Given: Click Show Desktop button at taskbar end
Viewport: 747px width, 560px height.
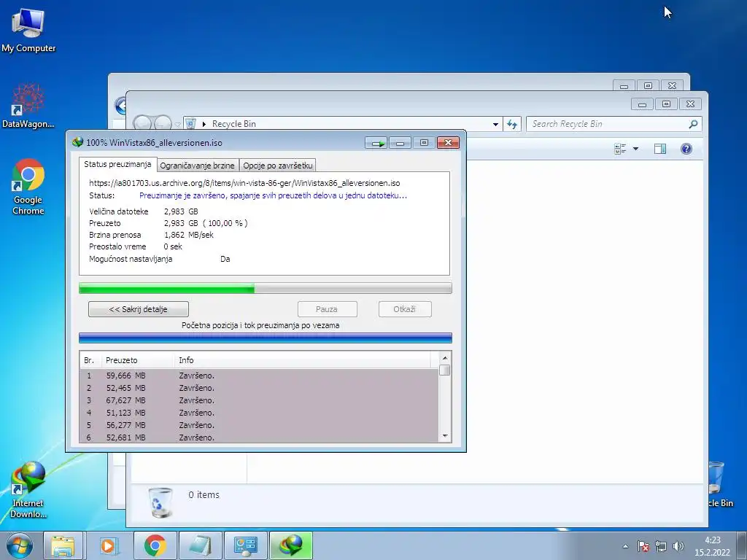Looking at the screenshot, I should [741, 545].
